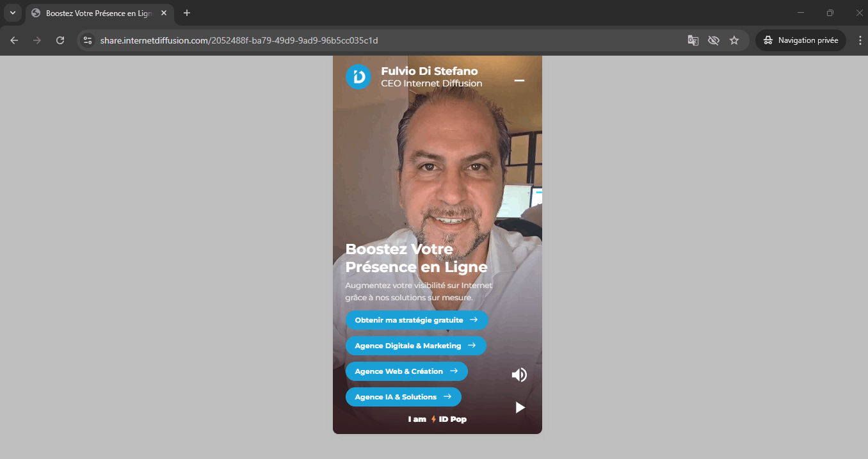Click the Internet Diffusion logo avatar
This screenshot has width=868, height=459.
tap(358, 77)
